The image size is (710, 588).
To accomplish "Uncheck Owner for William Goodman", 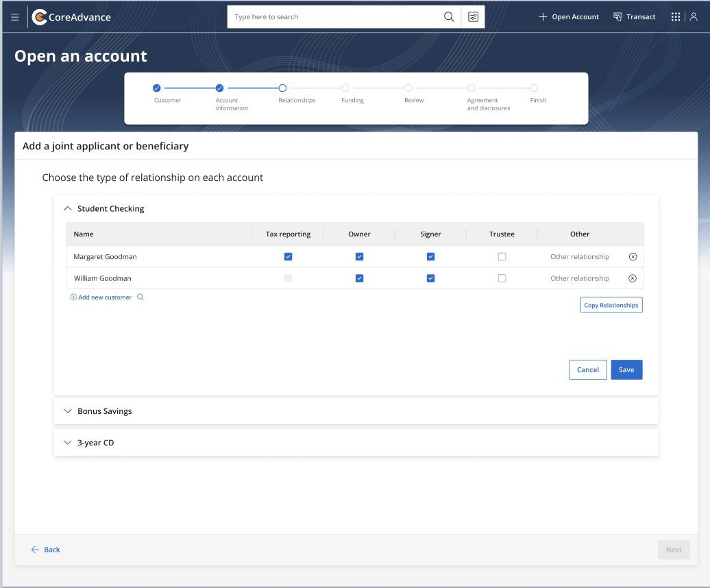I will [x=360, y=278].
